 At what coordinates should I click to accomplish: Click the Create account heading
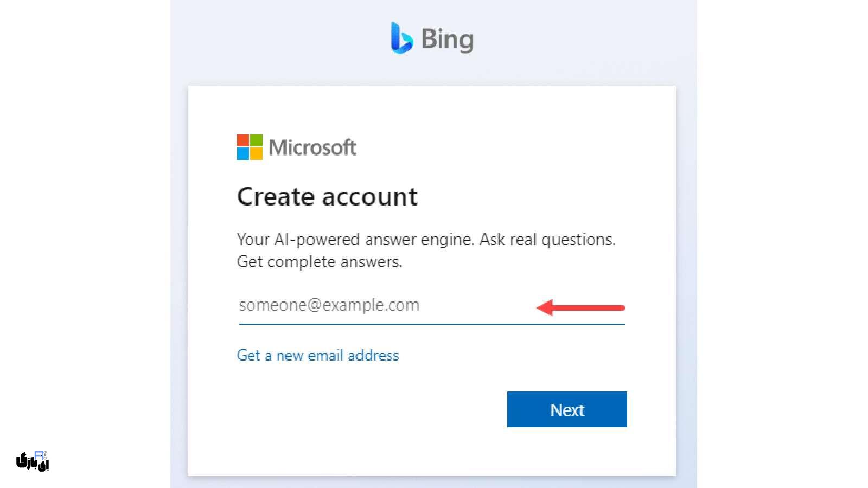click(x=327, y=196)
